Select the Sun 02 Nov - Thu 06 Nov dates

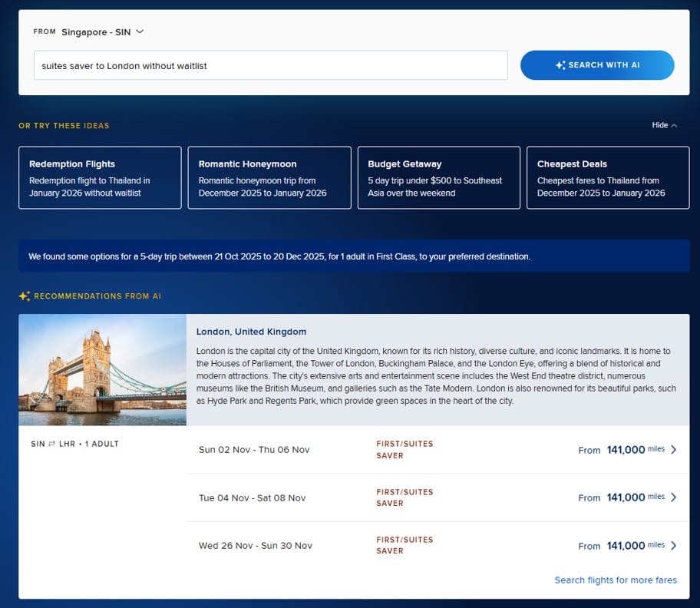(254, 450)
